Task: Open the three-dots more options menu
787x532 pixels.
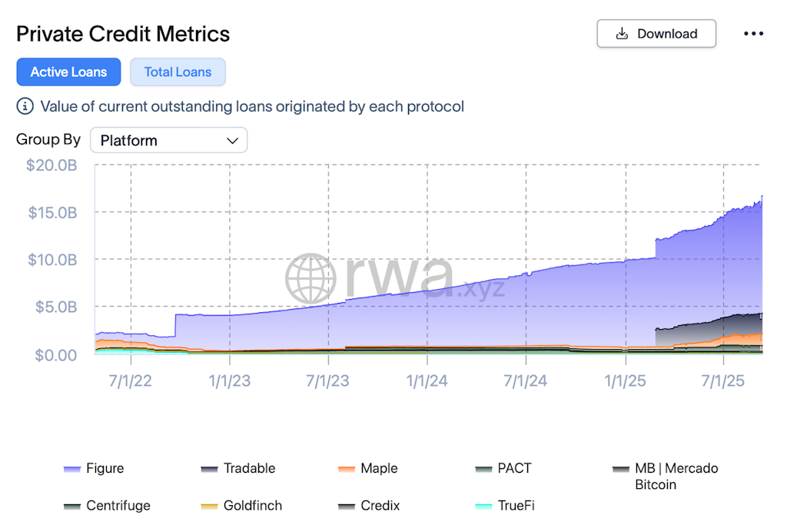Action: pyautogui.click(x=753, y=34)
